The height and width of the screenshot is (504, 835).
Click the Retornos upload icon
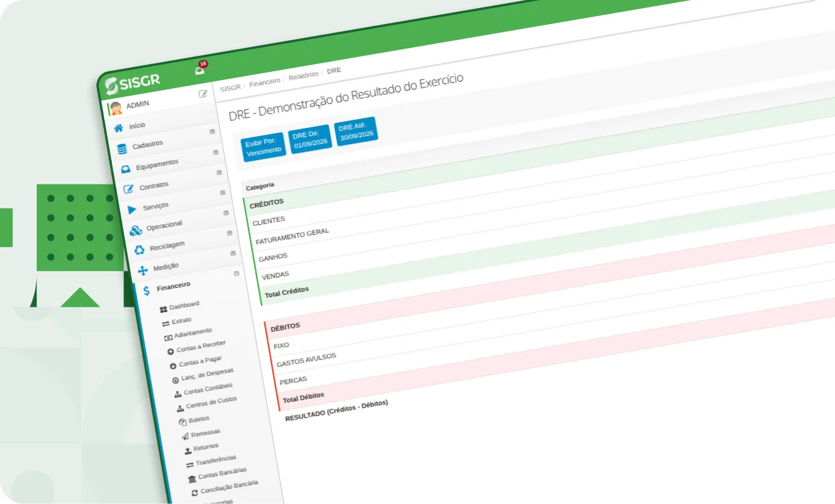click(x=188, y=450)
